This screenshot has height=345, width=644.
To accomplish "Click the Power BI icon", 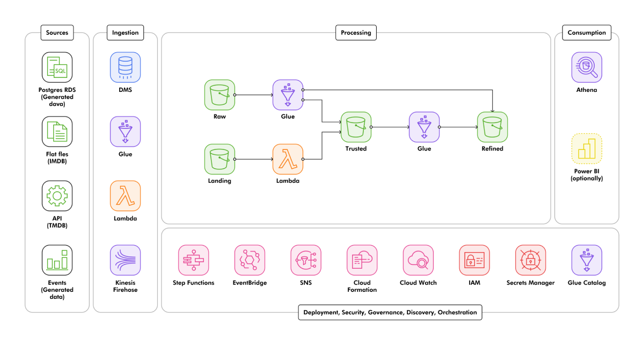I will pyautogui.click(x=587, y=149).
